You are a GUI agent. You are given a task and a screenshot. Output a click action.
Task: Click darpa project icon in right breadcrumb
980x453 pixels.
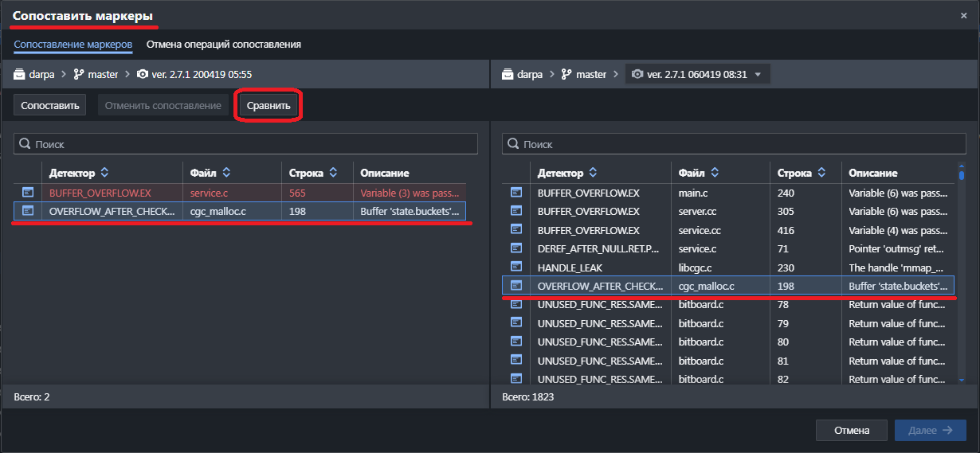pos(508,74)
